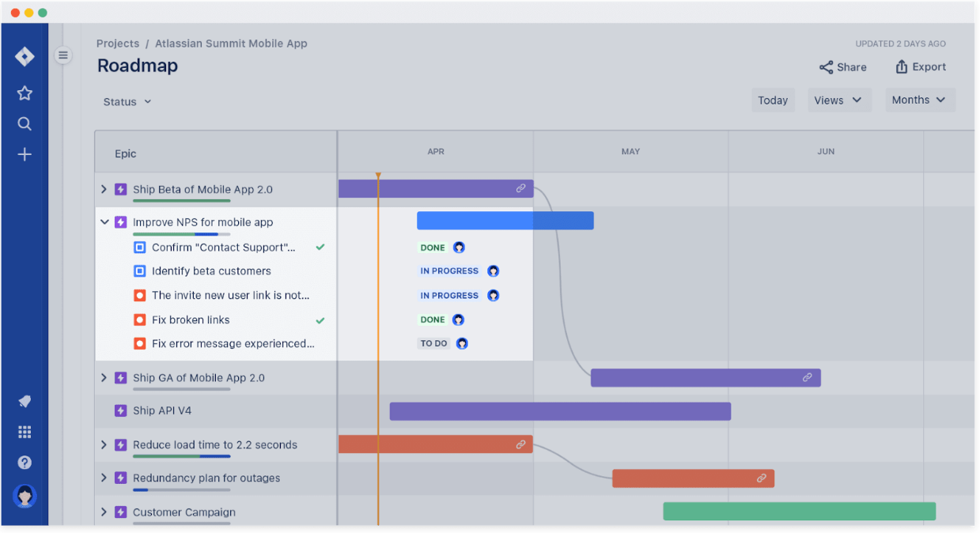
Task: Open Help from the question mark icon
Action: 25,463
